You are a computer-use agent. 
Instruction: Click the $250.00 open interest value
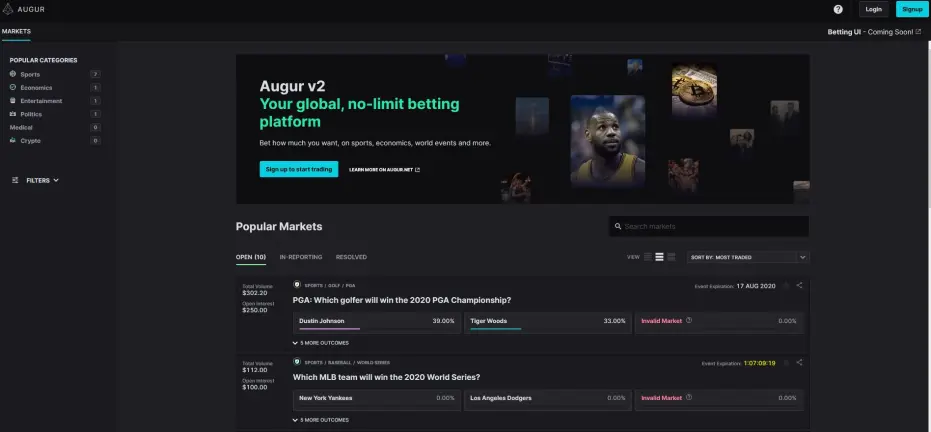pos(255,310)
